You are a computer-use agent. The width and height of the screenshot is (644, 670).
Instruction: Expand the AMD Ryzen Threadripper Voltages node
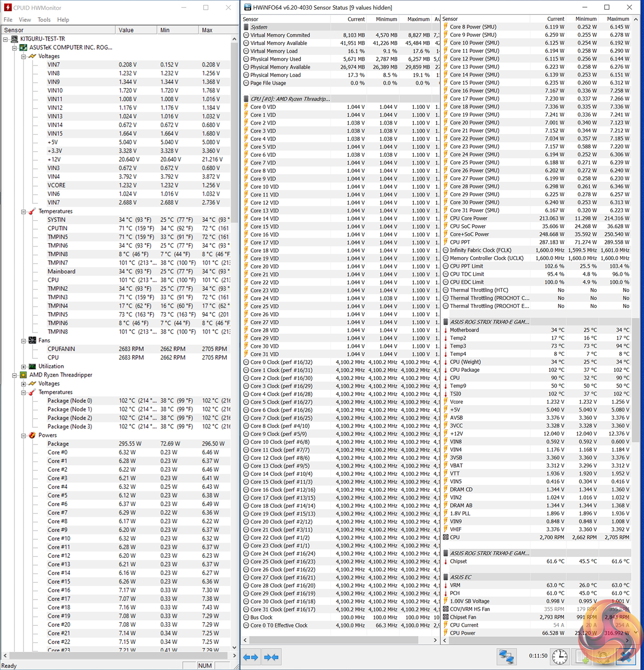click(x=23, y=384)
